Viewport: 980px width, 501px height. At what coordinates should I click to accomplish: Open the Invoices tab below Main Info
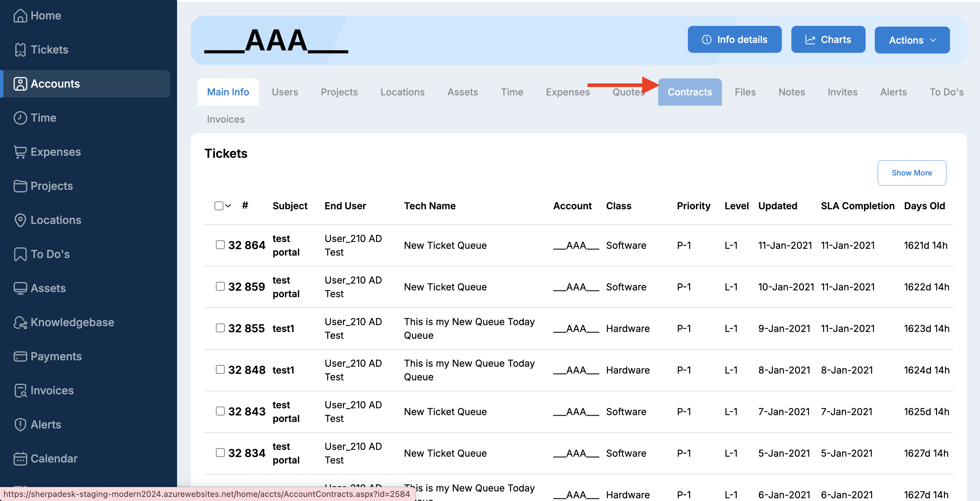pos(226,120)
